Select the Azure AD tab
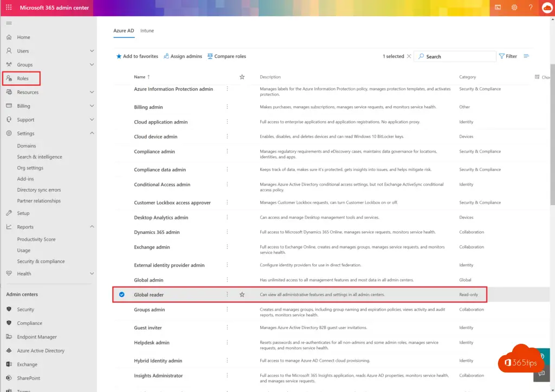Image resolution: width=555 pixels, height=392 pixels. click(124, 31)
